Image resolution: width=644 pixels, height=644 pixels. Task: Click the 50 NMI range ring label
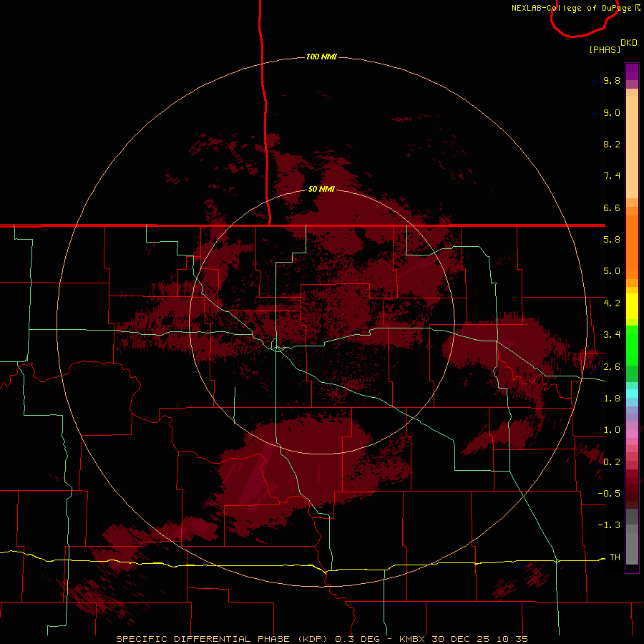click(x=321, y=189)
